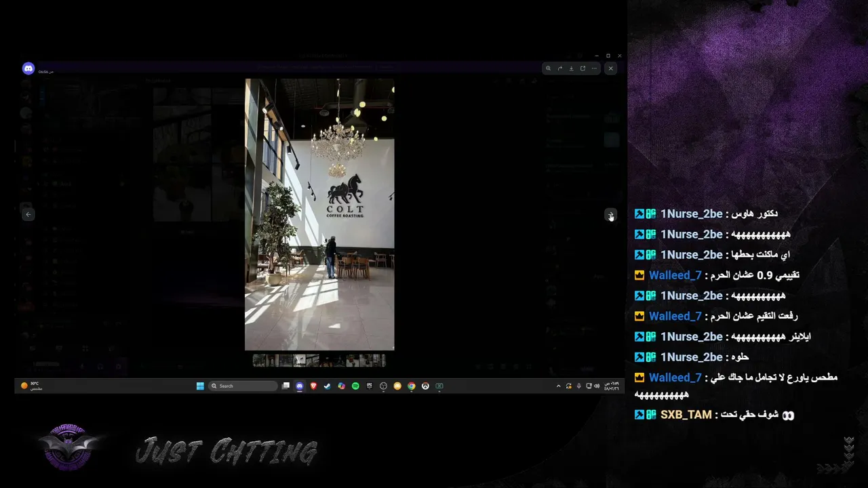The image size is (868, 488).
Task: Close the Discord image viewer
Action: [610, 68]
